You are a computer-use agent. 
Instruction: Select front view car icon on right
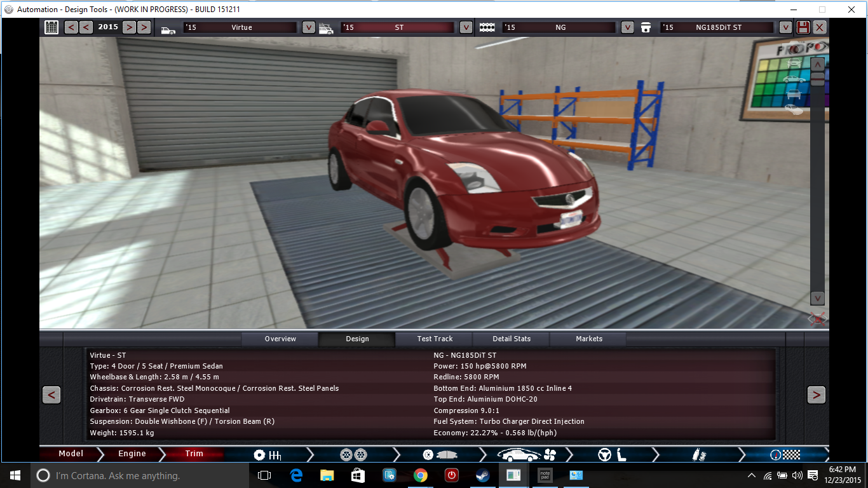pyautogui.click(x=794, y=63)
